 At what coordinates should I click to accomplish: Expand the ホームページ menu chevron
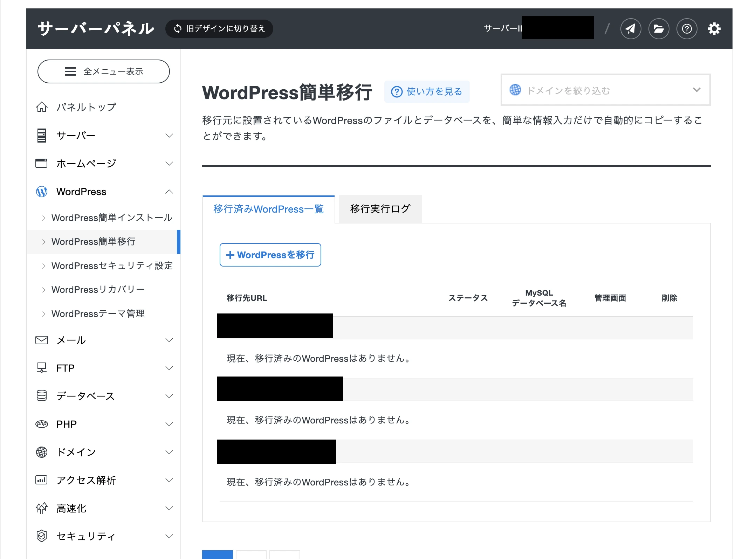pos(169,164)
